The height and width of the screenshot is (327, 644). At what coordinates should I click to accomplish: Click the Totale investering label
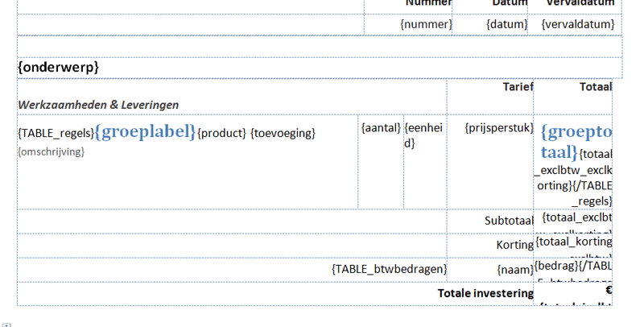pyautogui.click(x=485, y=293)
